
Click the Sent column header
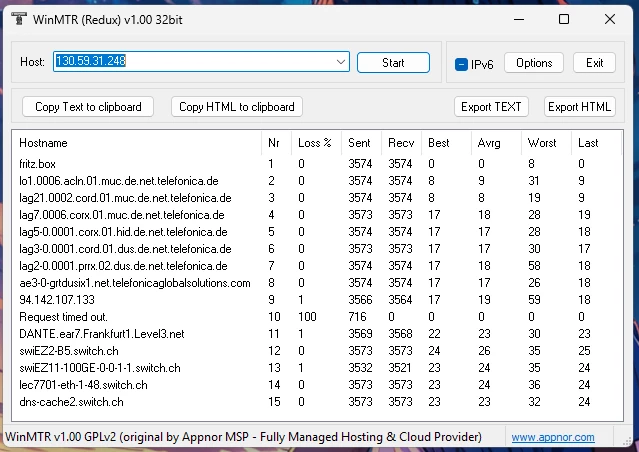pos(361,143)
